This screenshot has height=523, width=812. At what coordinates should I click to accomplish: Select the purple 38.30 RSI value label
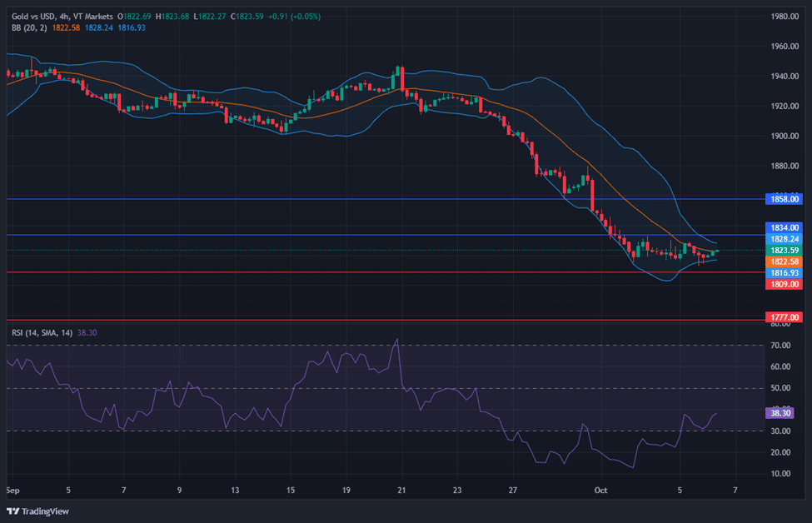(783, 412)
